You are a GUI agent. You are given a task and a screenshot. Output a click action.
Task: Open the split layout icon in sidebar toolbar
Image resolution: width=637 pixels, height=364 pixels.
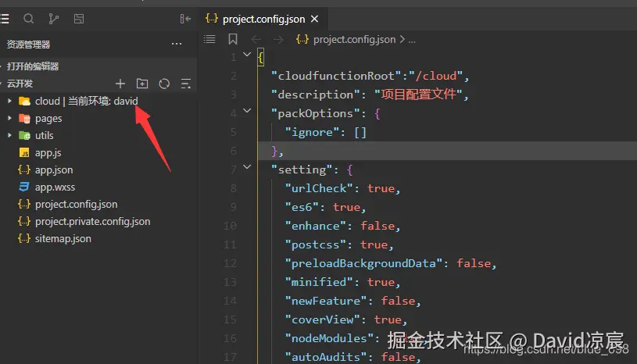(x=79, y=19)
